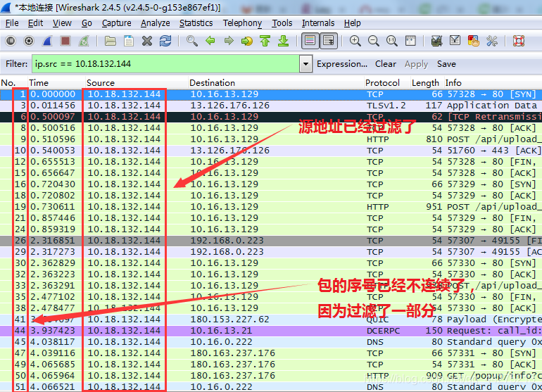Close this capture file with X icon
The image size is (542, 392).
pyautogui.click(x=147, y=41)
